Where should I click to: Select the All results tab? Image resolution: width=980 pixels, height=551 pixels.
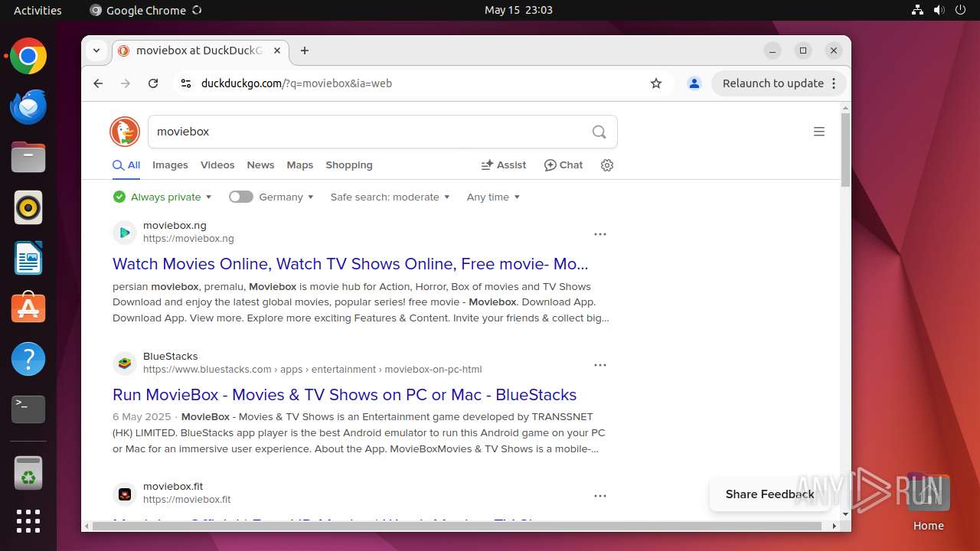click(126, 165)
